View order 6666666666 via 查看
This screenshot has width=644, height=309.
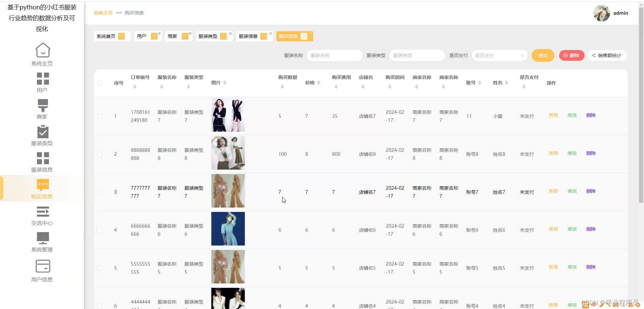click(x=553, y=229)
